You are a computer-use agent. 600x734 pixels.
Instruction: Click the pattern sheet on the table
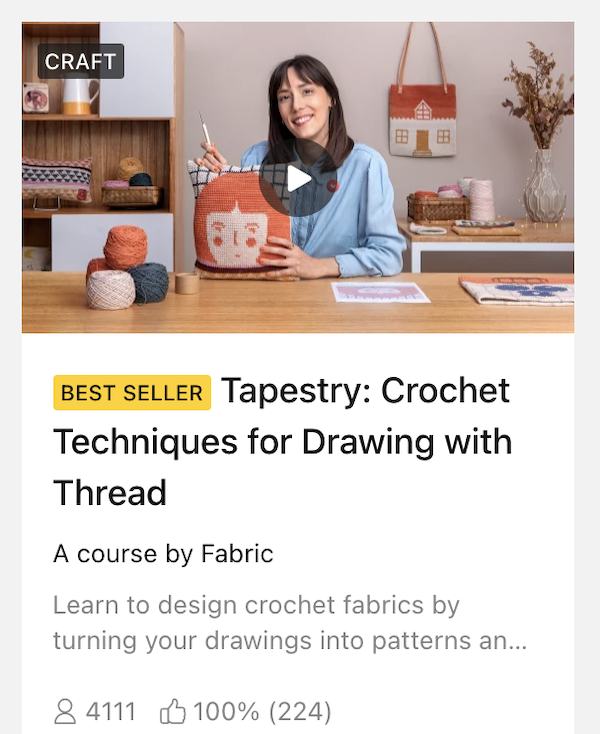380,292
